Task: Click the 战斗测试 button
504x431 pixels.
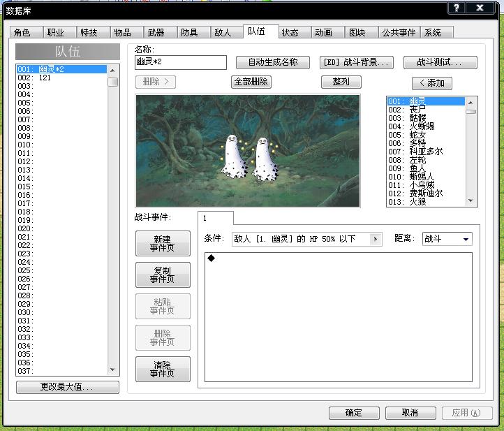Action: pyautogui.click(x=440, y=62)
